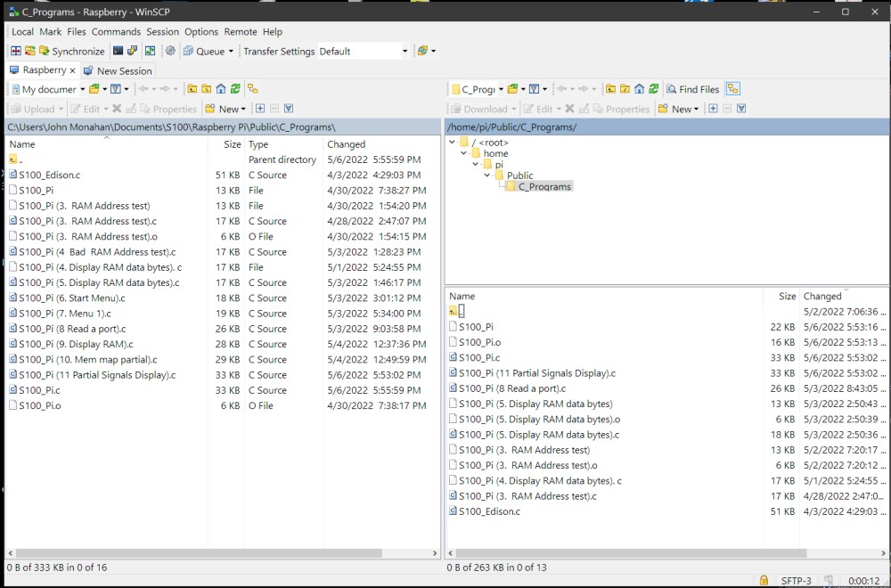Open Preferences gear icon

tap(170, 51)
